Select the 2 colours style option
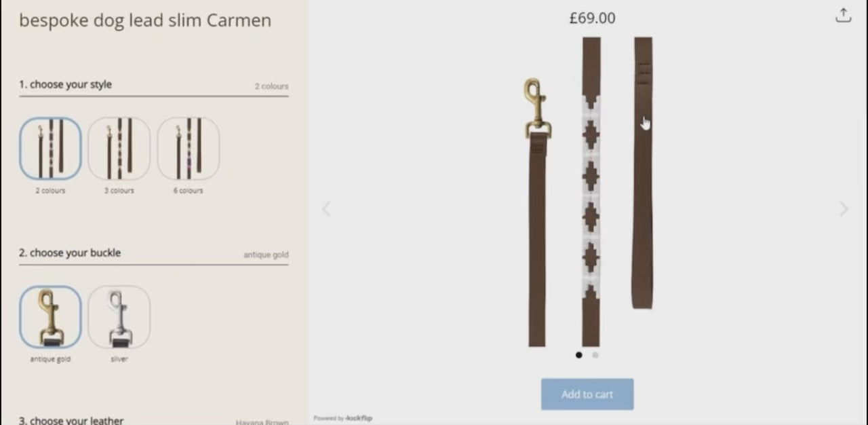This screenshot has width=868, height=425. point(50,148)
